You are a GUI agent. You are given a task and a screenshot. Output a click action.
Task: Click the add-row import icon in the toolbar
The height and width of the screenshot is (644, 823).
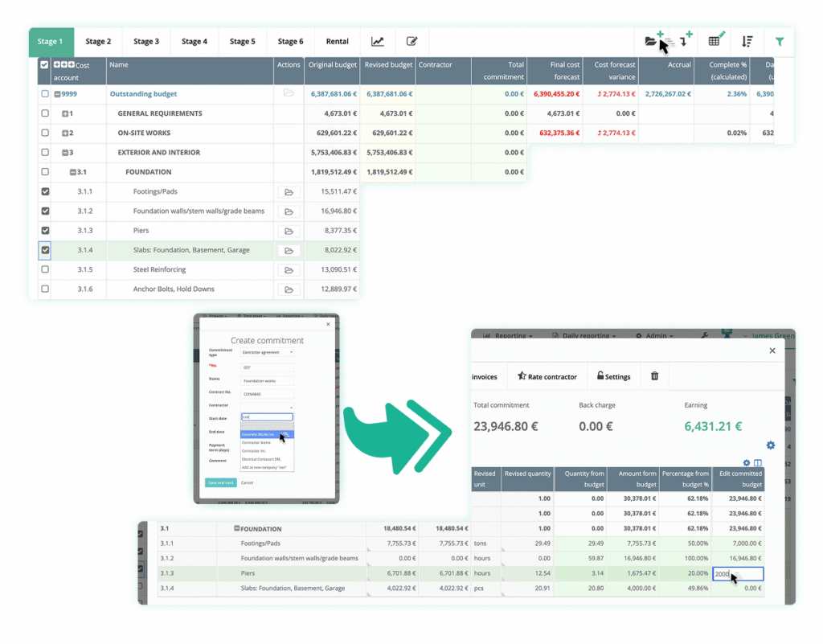point(685,40)
